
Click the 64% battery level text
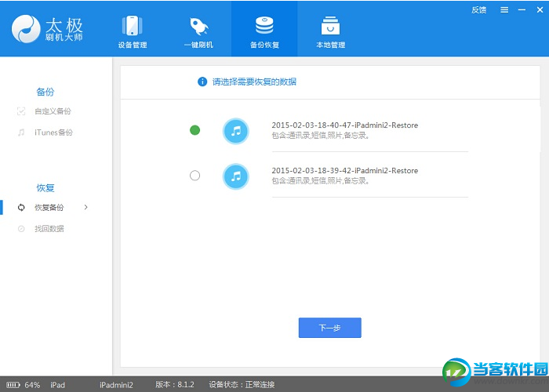coord(32,385)
